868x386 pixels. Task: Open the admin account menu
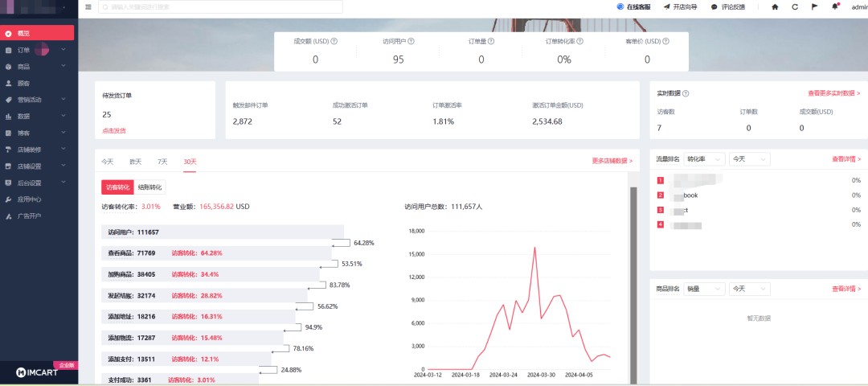point(859,6)
